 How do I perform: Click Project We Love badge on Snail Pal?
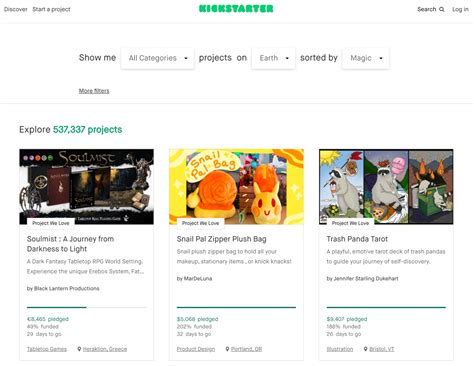pos(200,223)
